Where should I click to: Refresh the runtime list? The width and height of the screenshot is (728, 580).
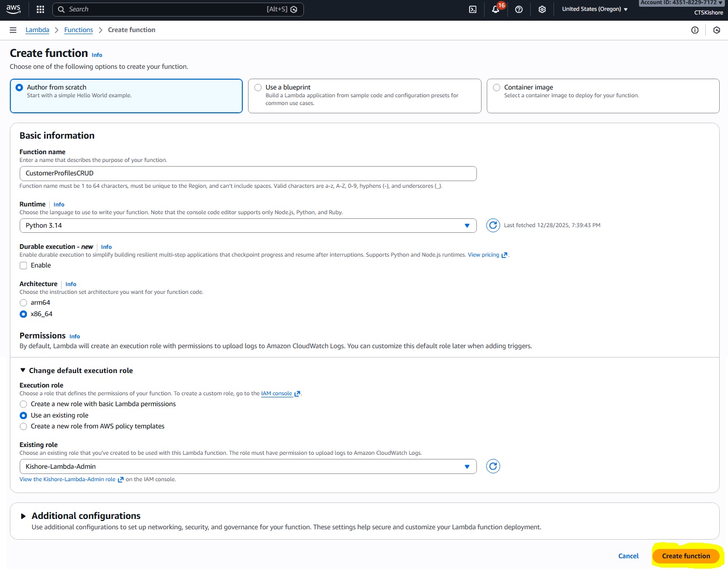pos(493,225)
